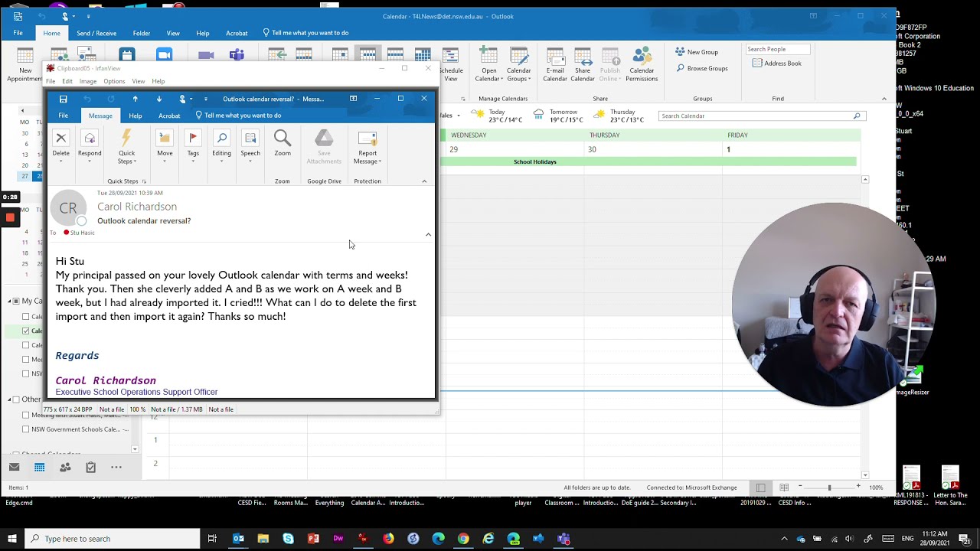Check the first unchecked calendar under My Calendars
This screenshot has height=551, width=980.
point(26,317)
